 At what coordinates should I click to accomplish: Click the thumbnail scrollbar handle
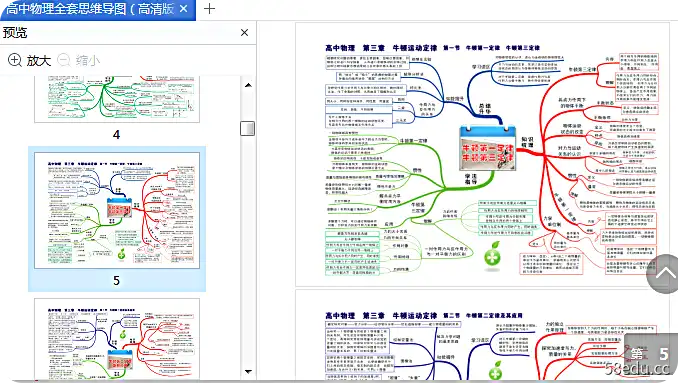[x=247, y=128]
